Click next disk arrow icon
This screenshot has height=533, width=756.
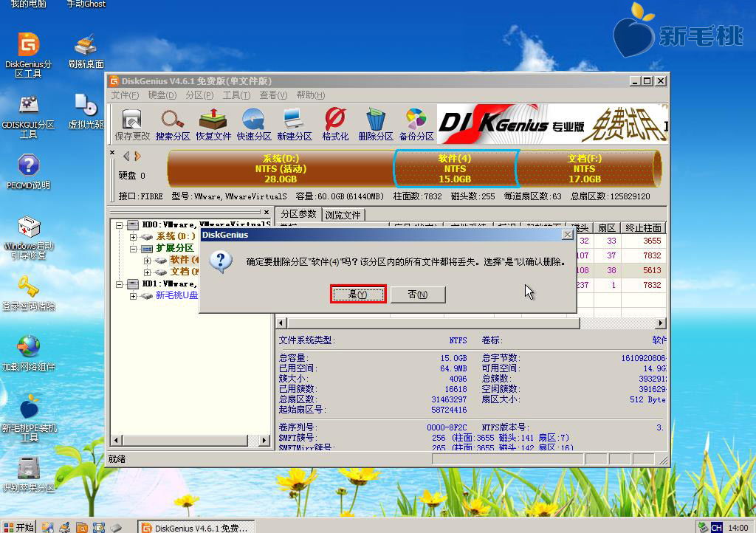tap(138, 156)
